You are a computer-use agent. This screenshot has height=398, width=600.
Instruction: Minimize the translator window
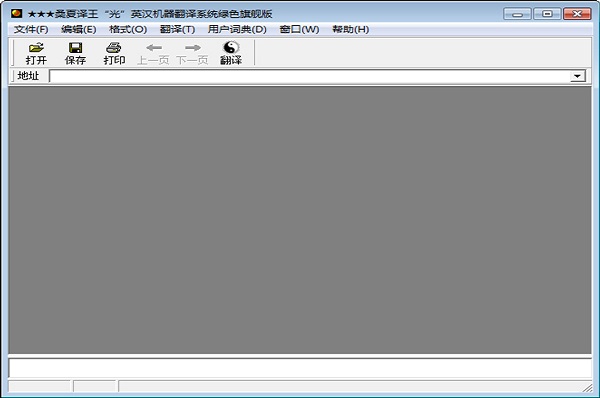(517, 14)
